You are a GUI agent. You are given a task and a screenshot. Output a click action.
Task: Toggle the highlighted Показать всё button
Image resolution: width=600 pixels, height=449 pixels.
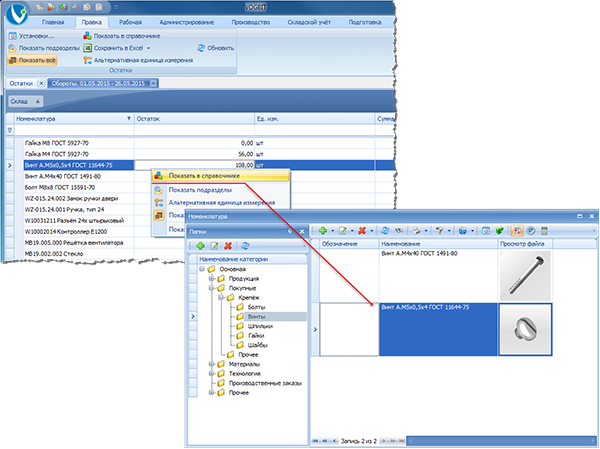(x=32, y=60)
